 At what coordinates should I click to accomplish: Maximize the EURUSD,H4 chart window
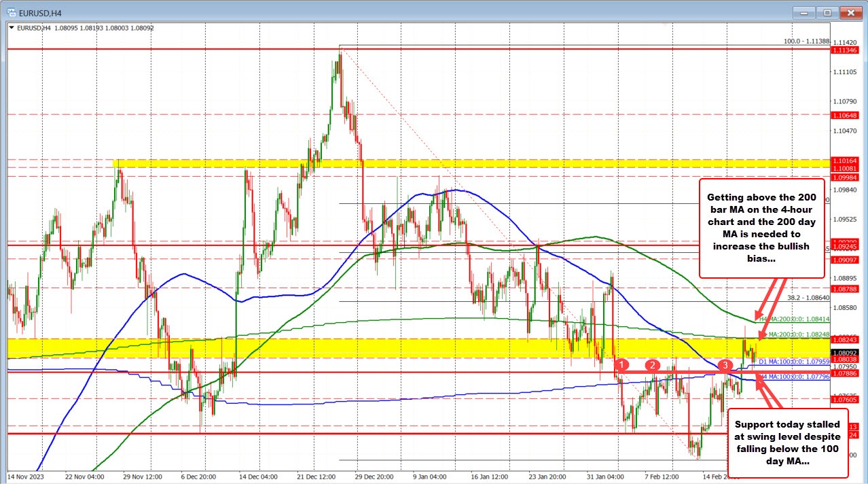click(x=828, y=12)
